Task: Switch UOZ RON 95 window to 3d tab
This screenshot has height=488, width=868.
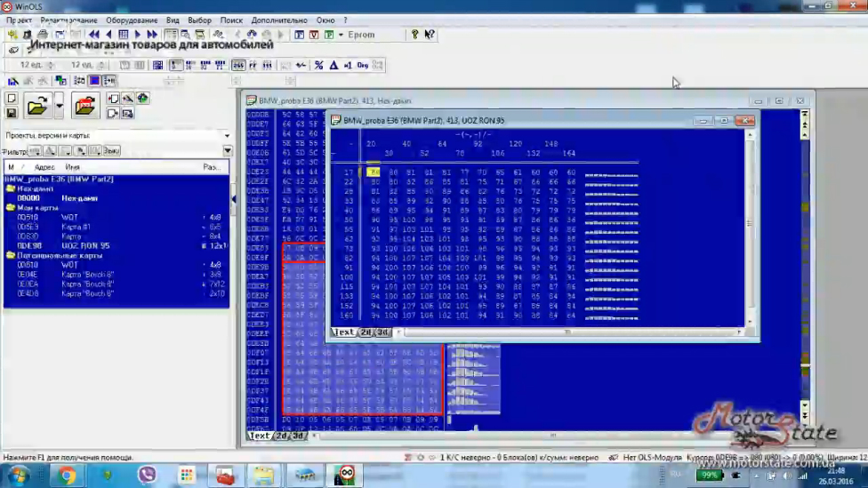Action: 382,332
